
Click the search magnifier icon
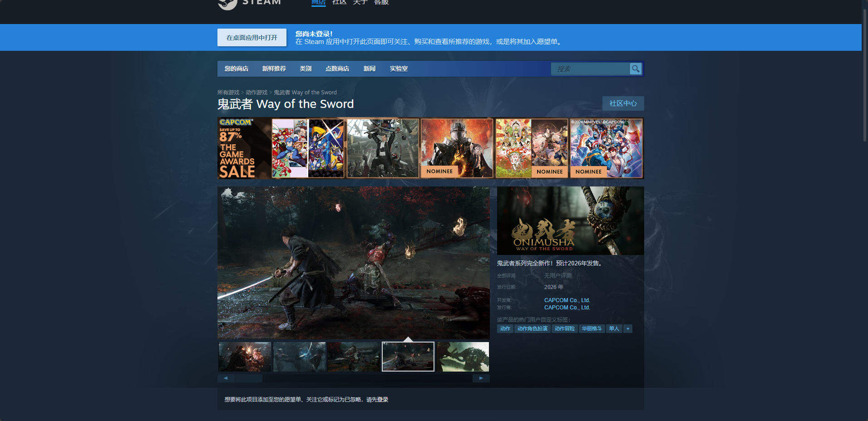tap(636, 69)
